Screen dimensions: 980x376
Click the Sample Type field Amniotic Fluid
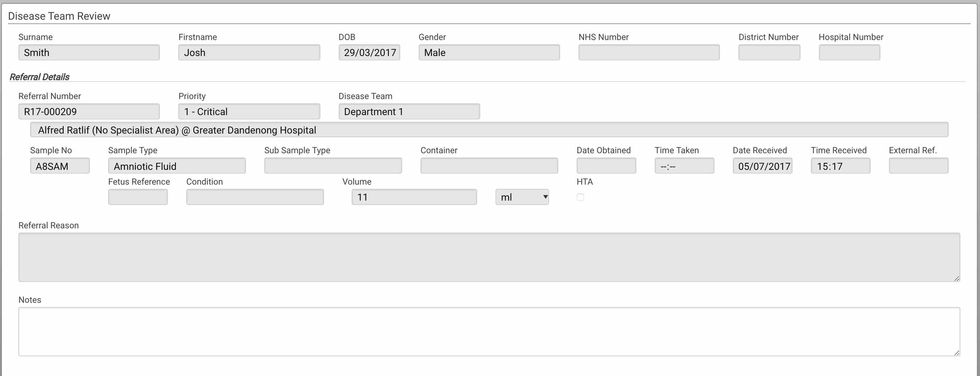(x=177, y=166)
